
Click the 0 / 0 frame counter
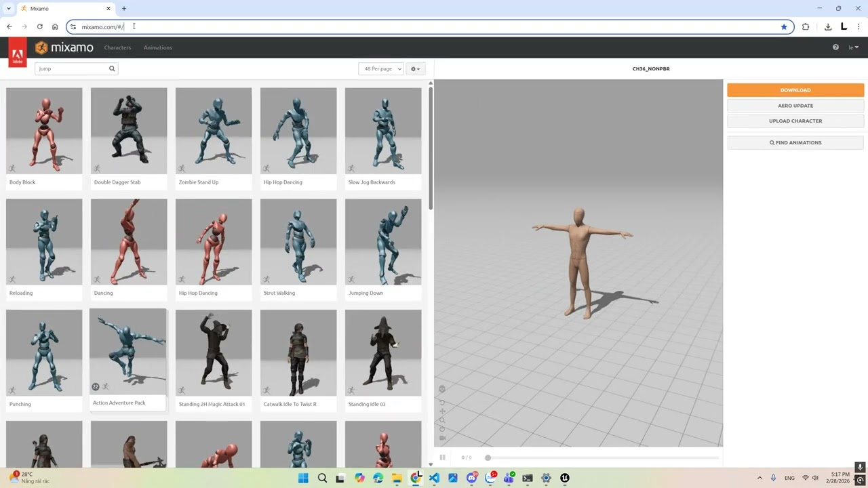pyautogui.click(x=467, y=457)
